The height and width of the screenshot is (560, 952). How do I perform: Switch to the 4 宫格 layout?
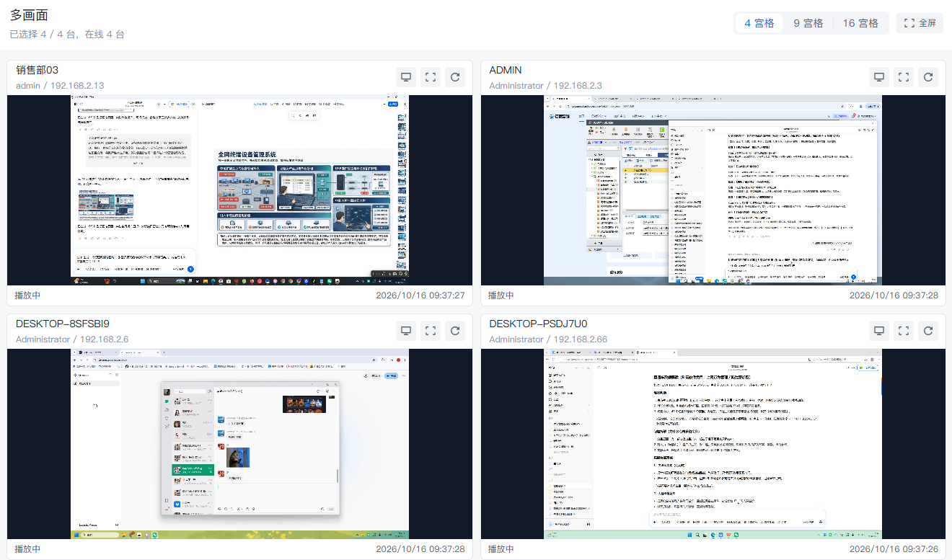pyautogui.click(x=759, y=23)
